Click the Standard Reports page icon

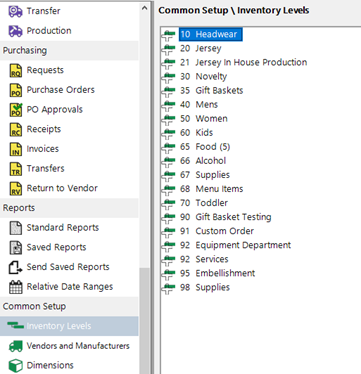(x=15, y=228)
